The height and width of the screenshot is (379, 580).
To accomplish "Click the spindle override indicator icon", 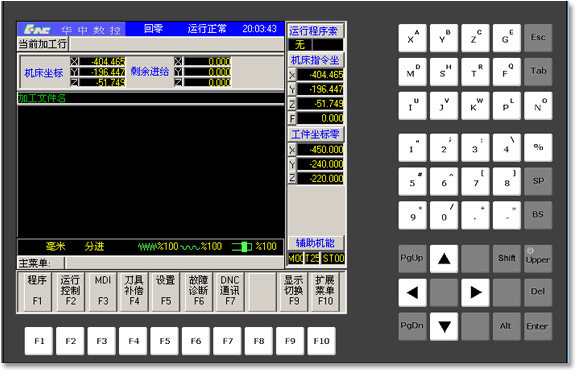I will 242,247.
